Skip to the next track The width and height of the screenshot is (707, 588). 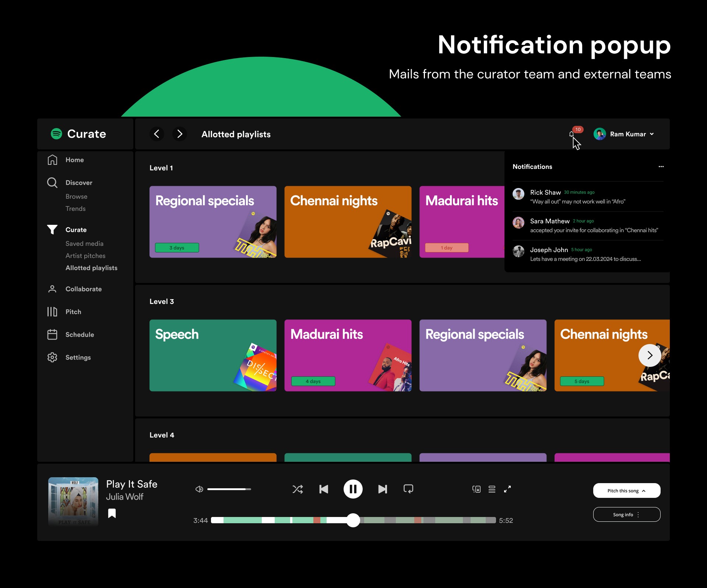point(383,489)
